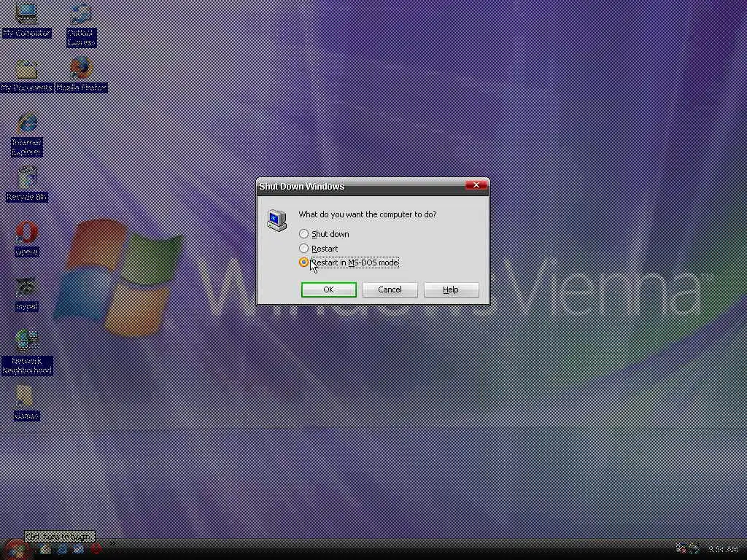Select the Restart radio option
The height and width of the screenshot is (560, 747).
[x=318, y=249]
